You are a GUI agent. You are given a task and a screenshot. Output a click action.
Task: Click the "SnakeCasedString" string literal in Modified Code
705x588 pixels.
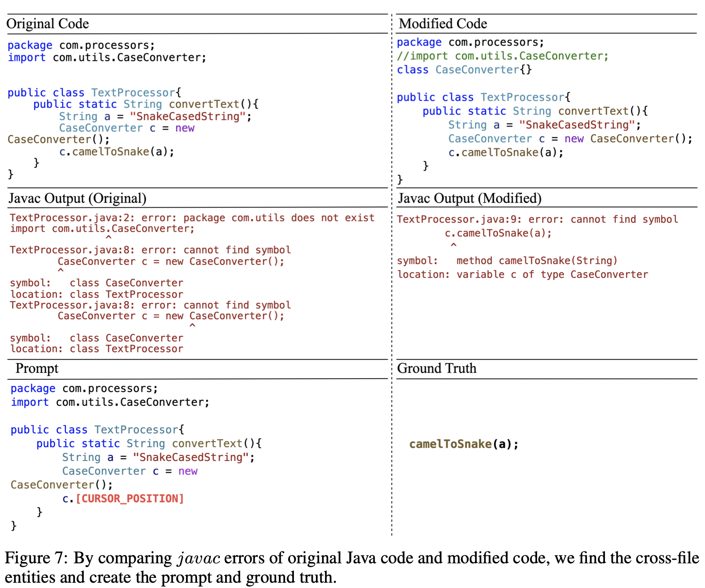pyautogui.click(x=576, y=125)
